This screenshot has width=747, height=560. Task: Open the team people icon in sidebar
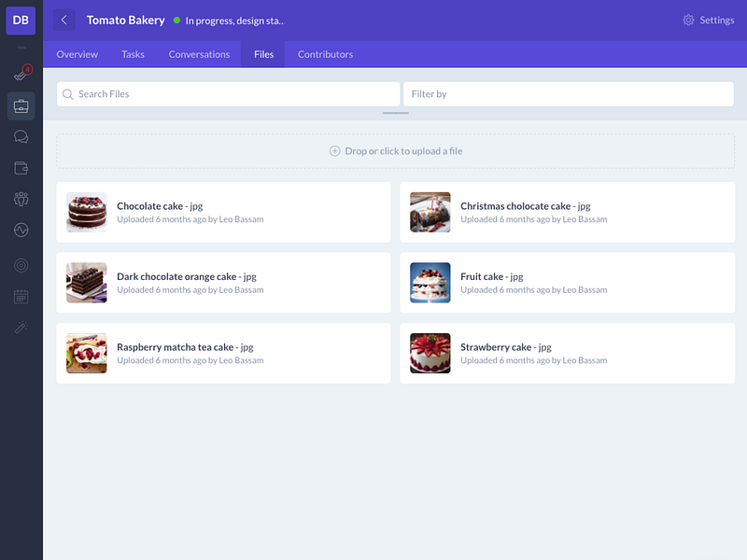pyautogui.click(x=21, y=199)
